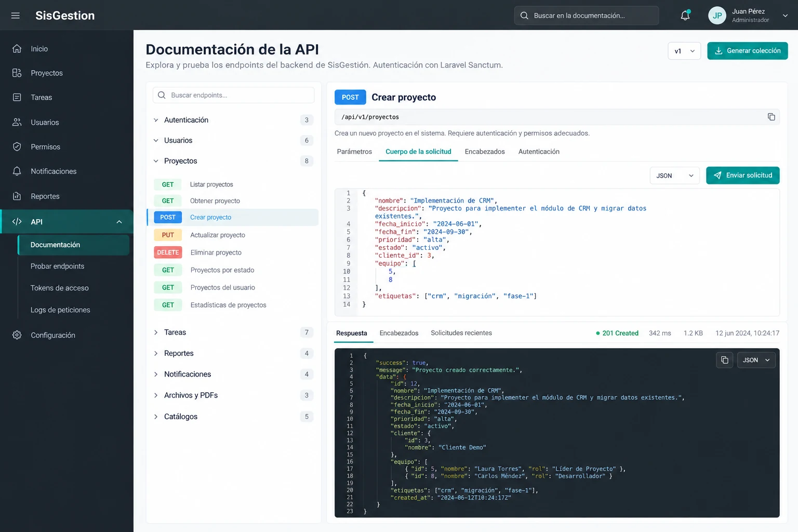
Task: Click the Proyectos sidebar icon
Action: point(17,73)
